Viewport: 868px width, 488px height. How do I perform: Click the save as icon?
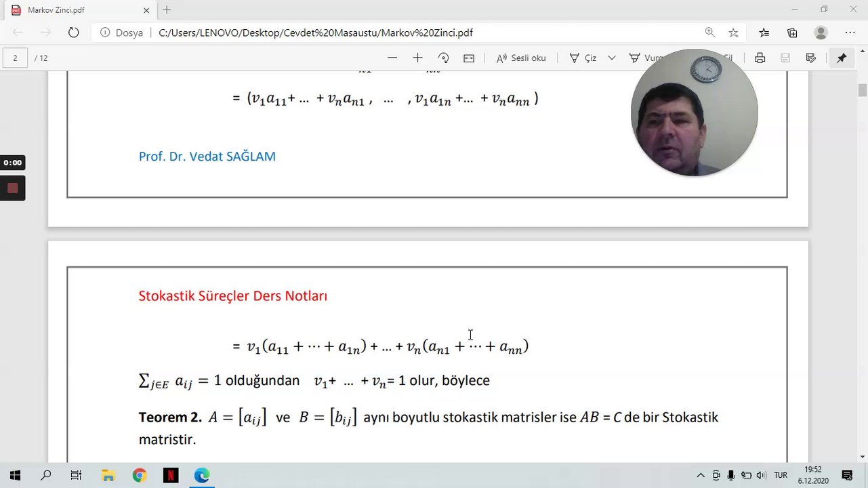tap(811, 58)
